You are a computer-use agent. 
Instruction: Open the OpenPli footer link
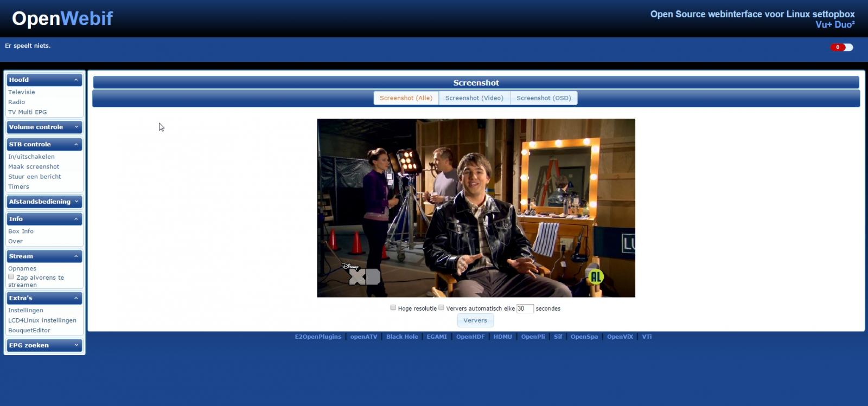533,337
